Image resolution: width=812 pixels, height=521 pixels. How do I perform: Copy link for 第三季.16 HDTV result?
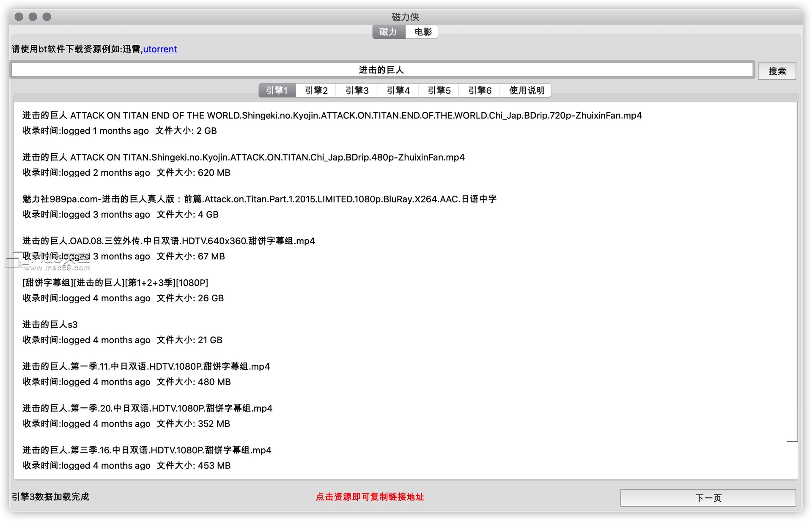[147, 450]
